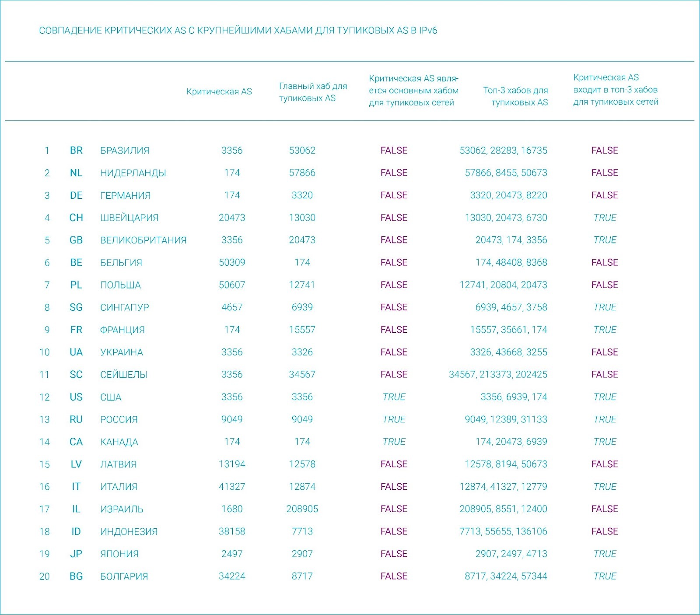Click the country code RU

[76, 419]
